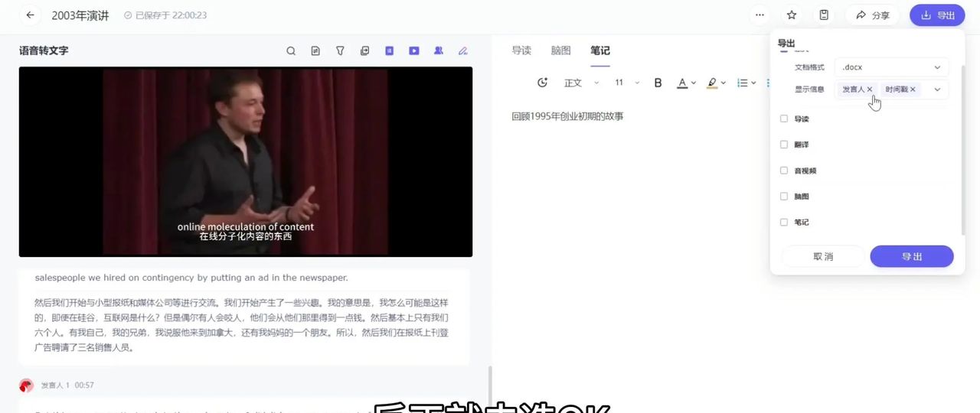980x413 pixels.
Task: Click the 语音转文字 panel heading
Action: tap(44, 50)
